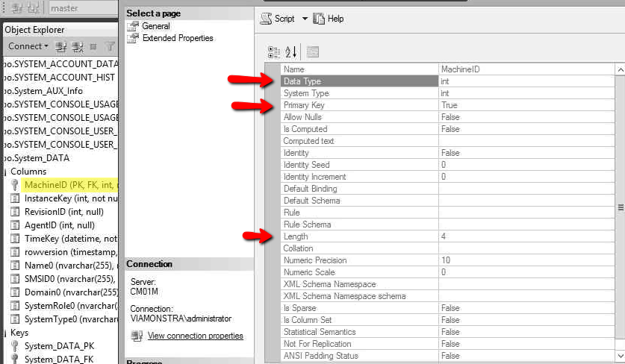This screenshot has height=364, width=625.
Task: Open Help in the properties dialog
Action: point(329,19)
